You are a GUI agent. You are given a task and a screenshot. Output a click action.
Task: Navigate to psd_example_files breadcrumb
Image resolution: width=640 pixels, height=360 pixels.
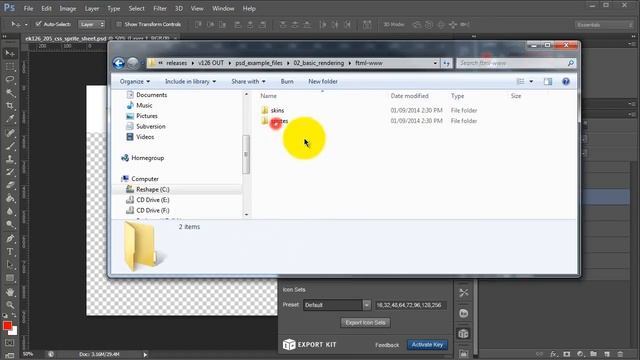[x=259, y=63]
